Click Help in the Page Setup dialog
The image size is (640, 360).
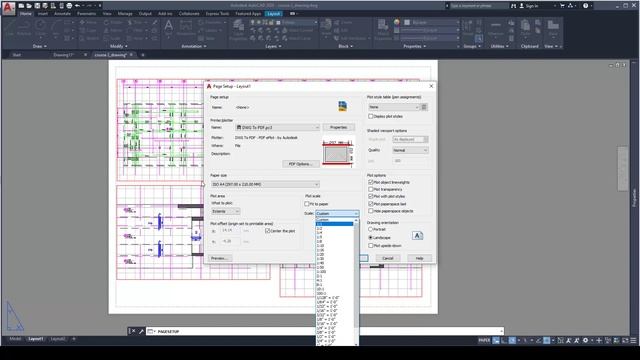[x=419, y=258]
